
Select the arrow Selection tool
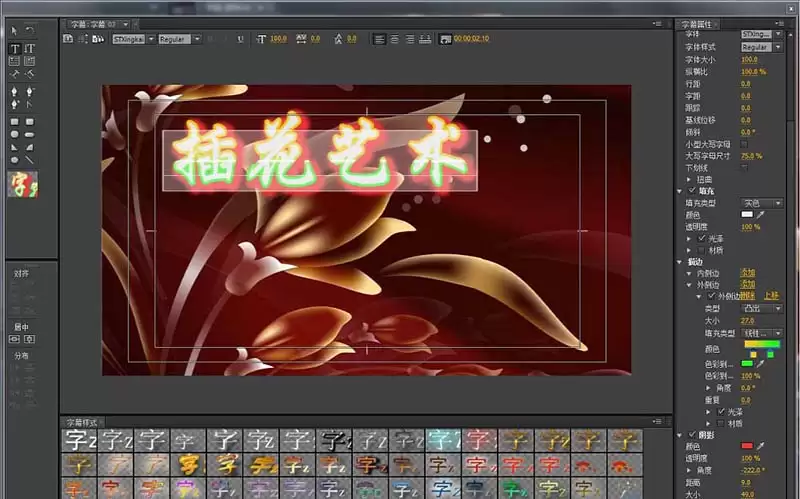[x=14, y=31]
